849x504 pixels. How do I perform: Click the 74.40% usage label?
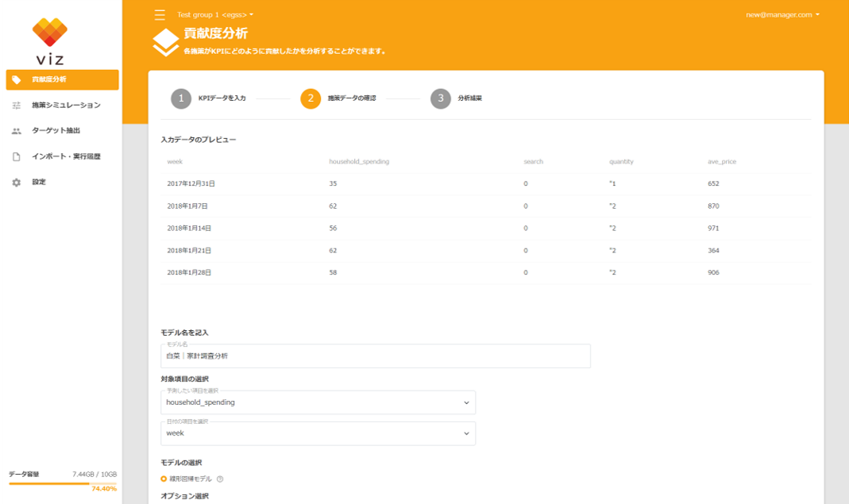[x=104, y=489]
